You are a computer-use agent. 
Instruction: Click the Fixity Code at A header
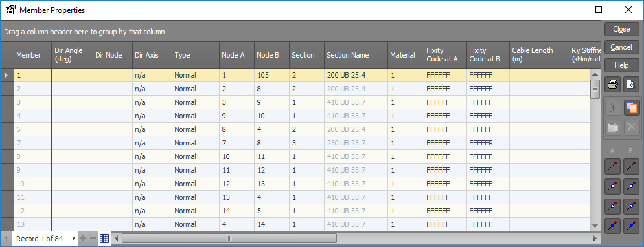tap(445, 55)
